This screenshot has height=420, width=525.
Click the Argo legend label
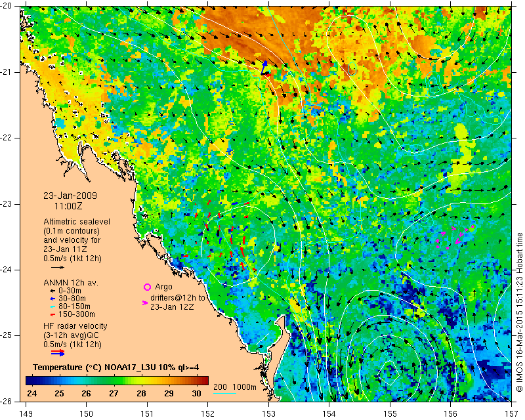click(x=163, y=287)
